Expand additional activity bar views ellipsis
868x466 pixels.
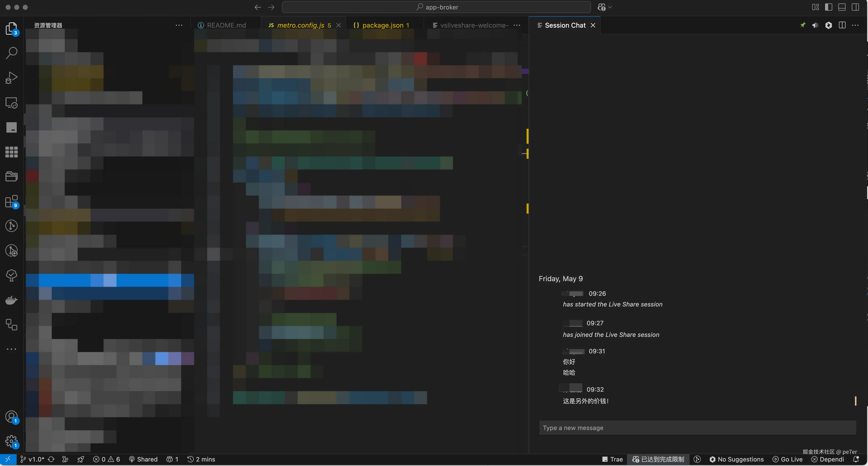point(12,349)
